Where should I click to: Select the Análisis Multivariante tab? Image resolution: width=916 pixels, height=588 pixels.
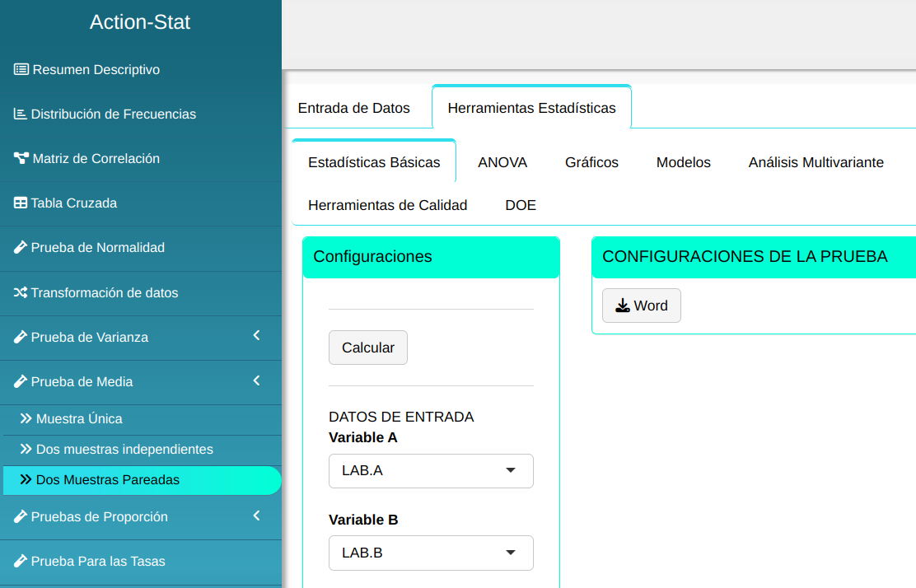(x=816, y=162)
